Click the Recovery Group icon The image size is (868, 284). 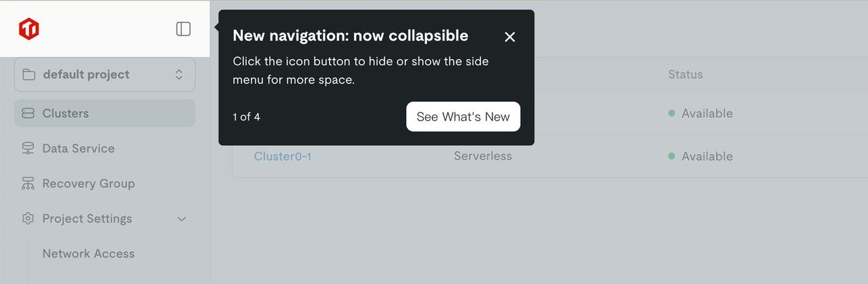point(28,184)
